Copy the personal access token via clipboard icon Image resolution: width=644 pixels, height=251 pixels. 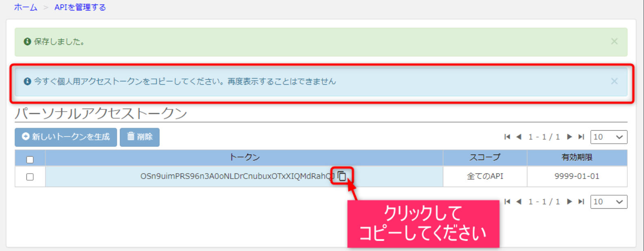coord(342,176)
